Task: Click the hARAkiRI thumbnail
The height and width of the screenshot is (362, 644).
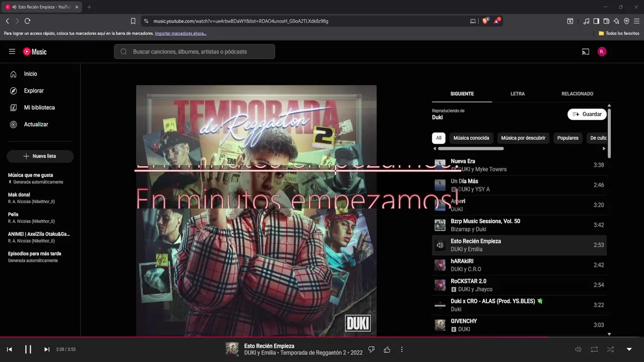Action: point(440,265)
